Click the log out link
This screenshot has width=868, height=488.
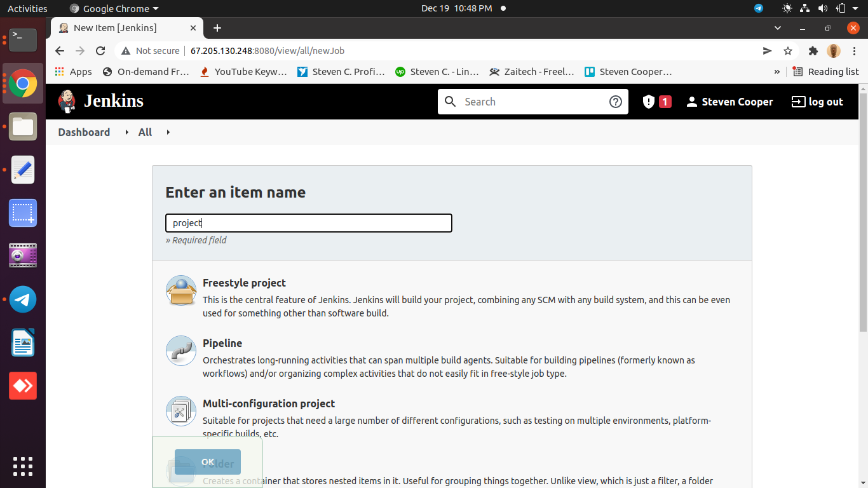[x=817, y=102]
